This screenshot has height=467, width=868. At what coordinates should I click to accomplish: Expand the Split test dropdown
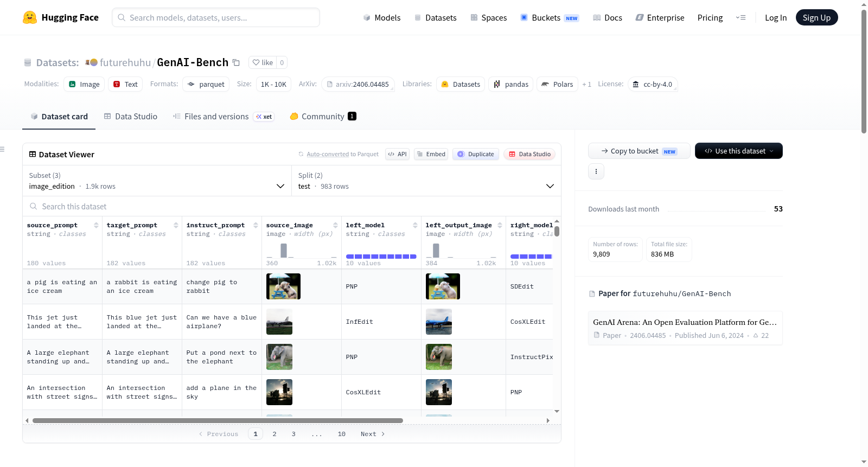pyautogui.click(x=426, y=181)
